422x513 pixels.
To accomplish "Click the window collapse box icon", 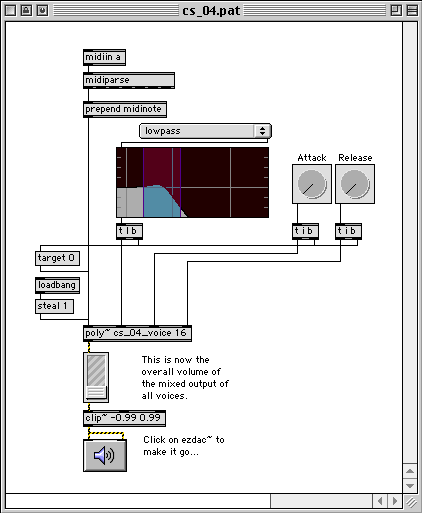I will 412,10.
